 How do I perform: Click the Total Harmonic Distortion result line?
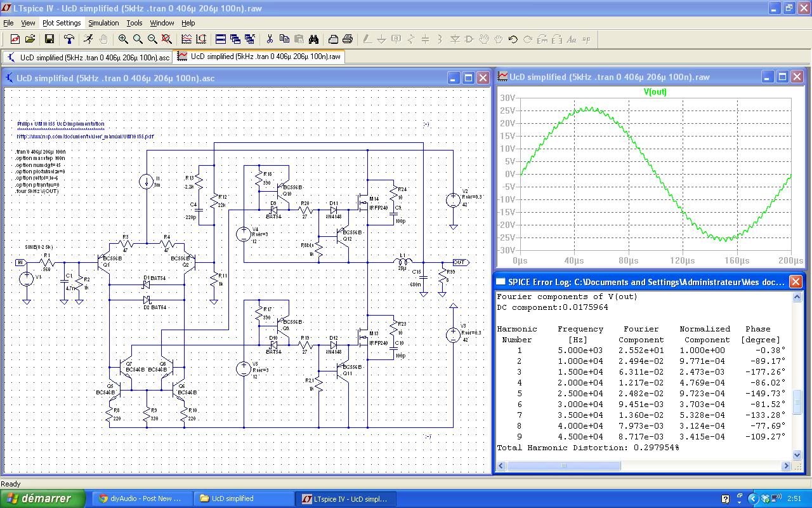(588, 448)
